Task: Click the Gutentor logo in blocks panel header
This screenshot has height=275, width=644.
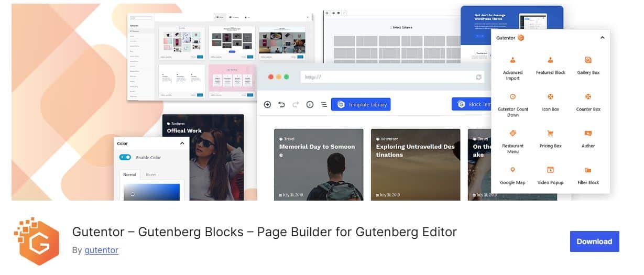Action: [x=521, y=38]
